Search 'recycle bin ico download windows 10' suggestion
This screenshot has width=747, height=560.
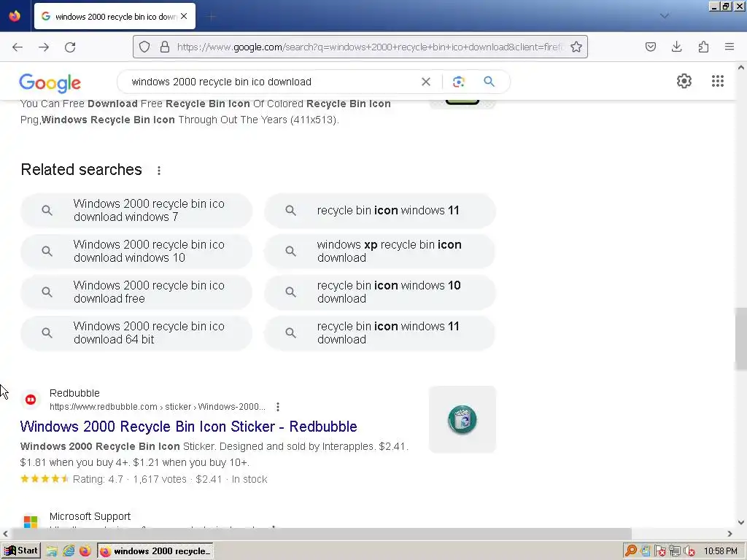tap(136, 251)
